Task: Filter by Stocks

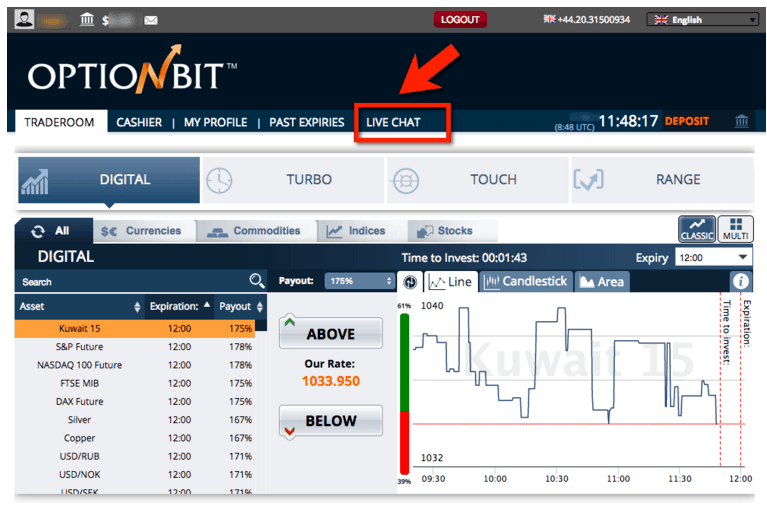Action: (452, 230)
